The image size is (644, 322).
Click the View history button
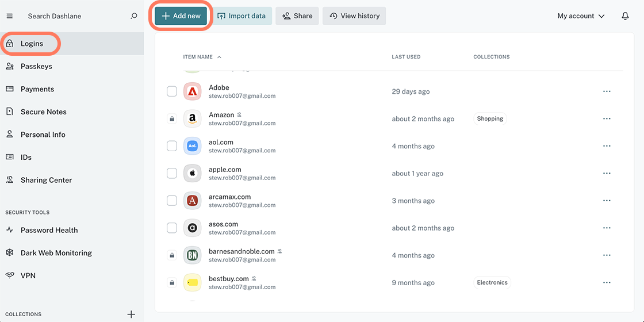[354, 16]
